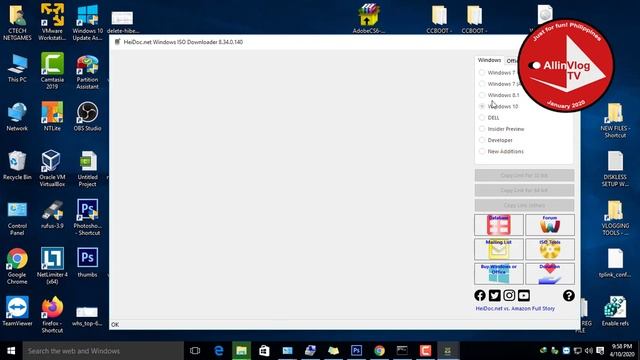Screen dimensions: 640x360
Task: Select the OBS Studio desktop shortcut
Action: click(87, 117)
